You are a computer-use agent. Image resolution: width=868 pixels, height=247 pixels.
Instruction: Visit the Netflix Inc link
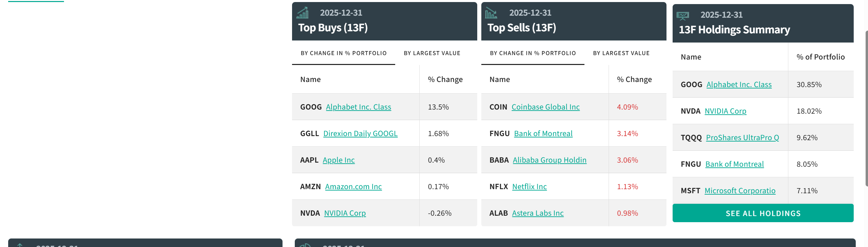[x=529, y=186]
